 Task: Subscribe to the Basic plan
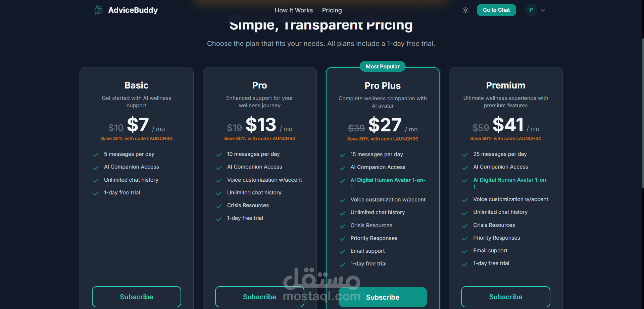(x=137, y=297)
